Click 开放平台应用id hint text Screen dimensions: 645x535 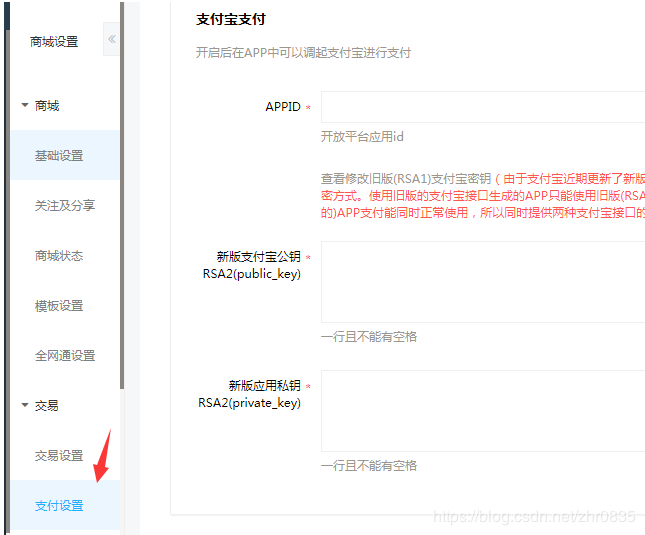click(x=362, y=137)
